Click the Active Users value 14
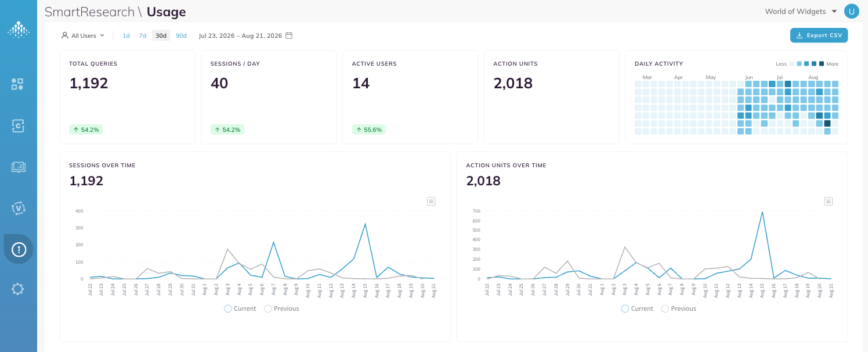 (361, 84)
